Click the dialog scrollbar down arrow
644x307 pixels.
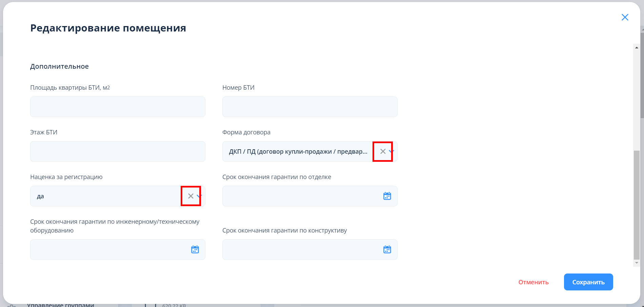pyautogui.click(x=637, y=263)
